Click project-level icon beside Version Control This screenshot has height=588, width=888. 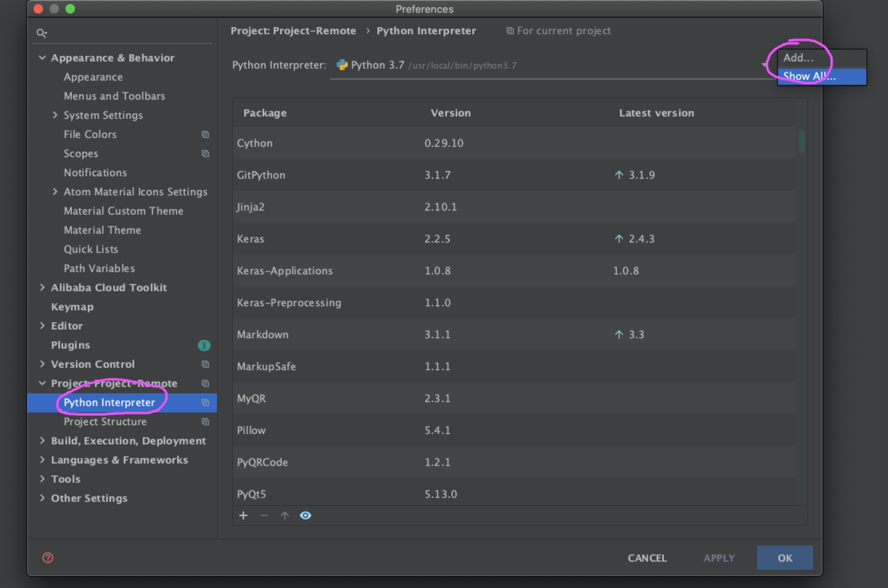205,364
